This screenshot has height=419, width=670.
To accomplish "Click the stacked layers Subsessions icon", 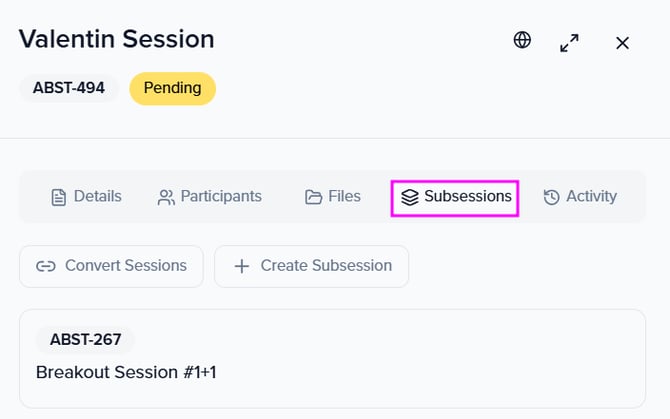I will point(409,197).
